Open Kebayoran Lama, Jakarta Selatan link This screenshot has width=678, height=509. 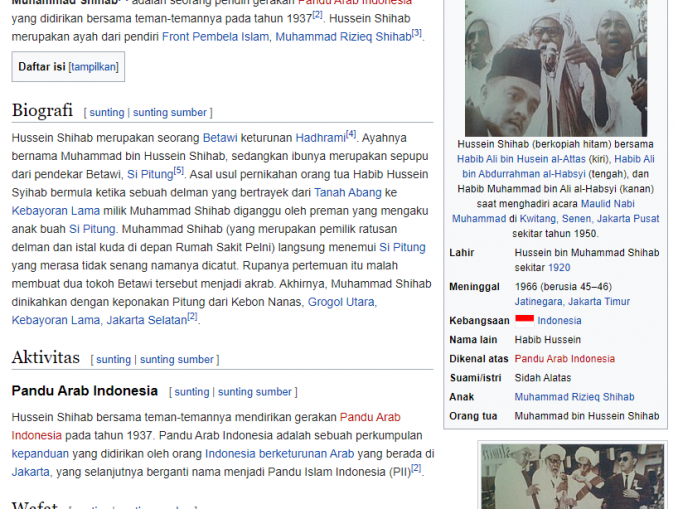[99, 320]
